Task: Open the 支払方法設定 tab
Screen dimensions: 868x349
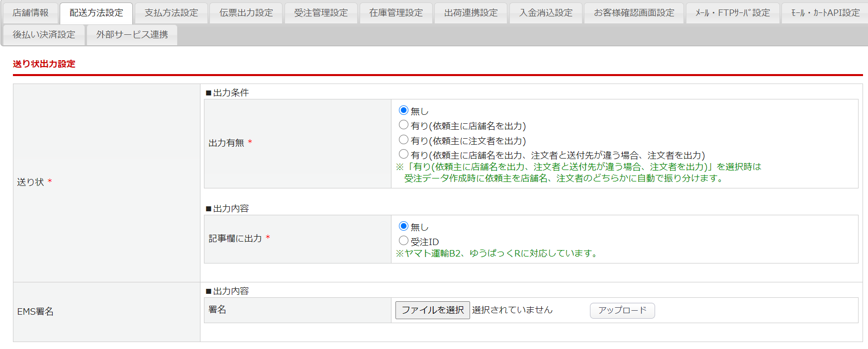Action: click(x=171, y=13)
